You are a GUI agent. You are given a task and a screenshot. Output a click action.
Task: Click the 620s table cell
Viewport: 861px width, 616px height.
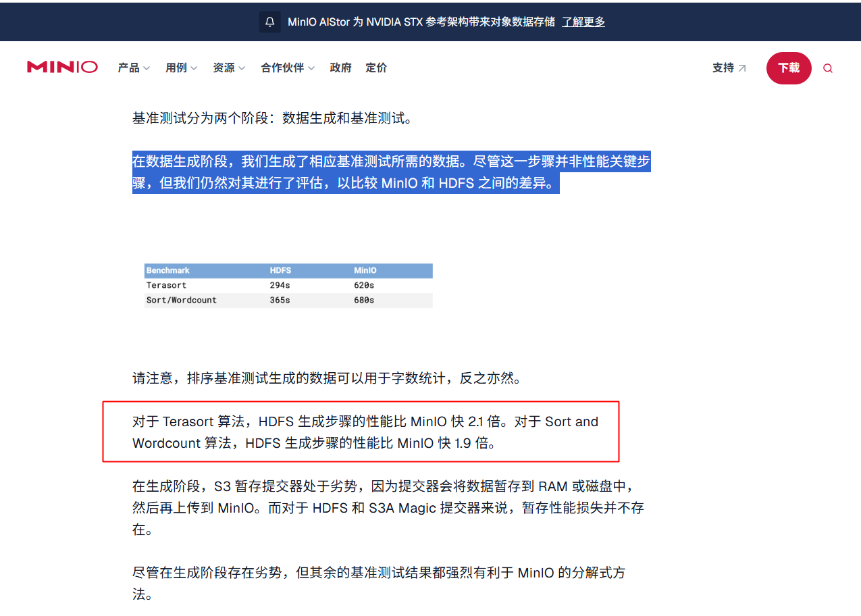click(364, 285)
